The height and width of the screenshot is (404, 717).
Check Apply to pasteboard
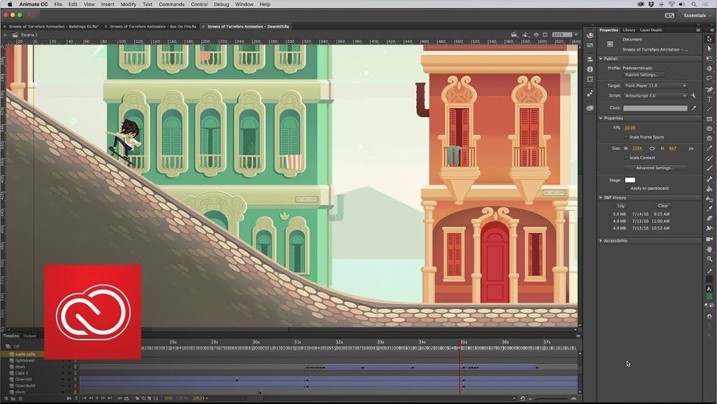[627, 188]
